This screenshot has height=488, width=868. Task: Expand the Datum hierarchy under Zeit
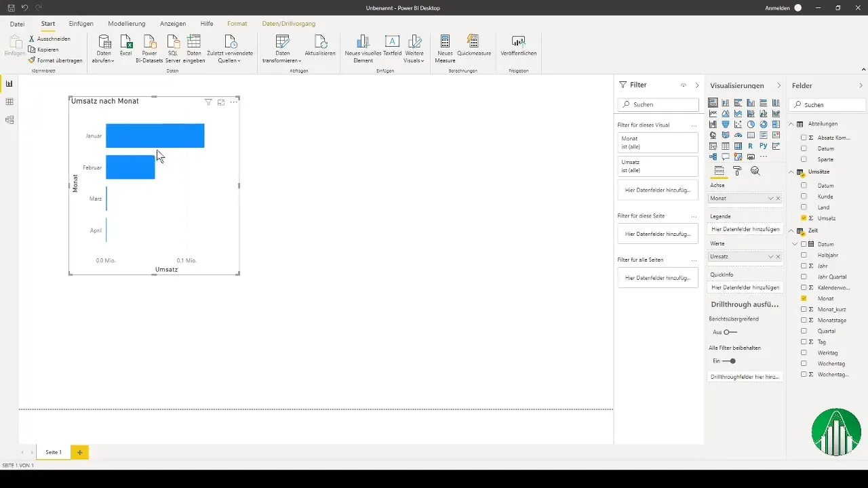795,244
